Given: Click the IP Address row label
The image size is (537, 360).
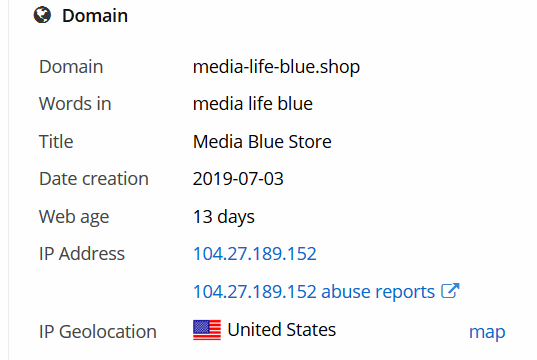Looking at the screenshot, I should pos(82,254).
